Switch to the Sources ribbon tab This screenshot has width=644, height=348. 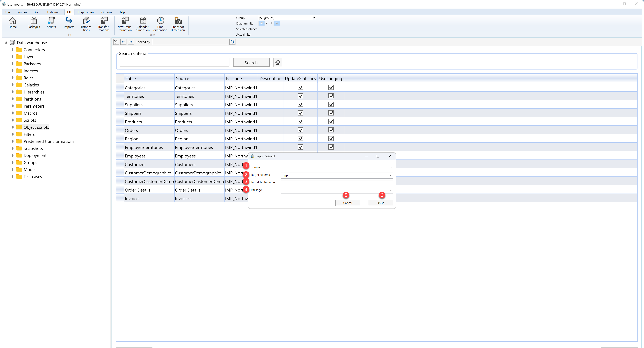21,12
